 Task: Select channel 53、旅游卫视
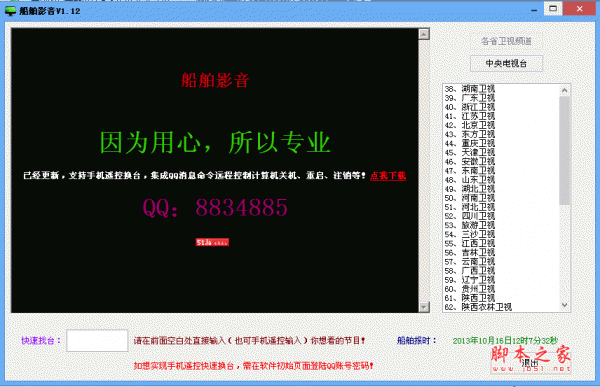point(470,225)
